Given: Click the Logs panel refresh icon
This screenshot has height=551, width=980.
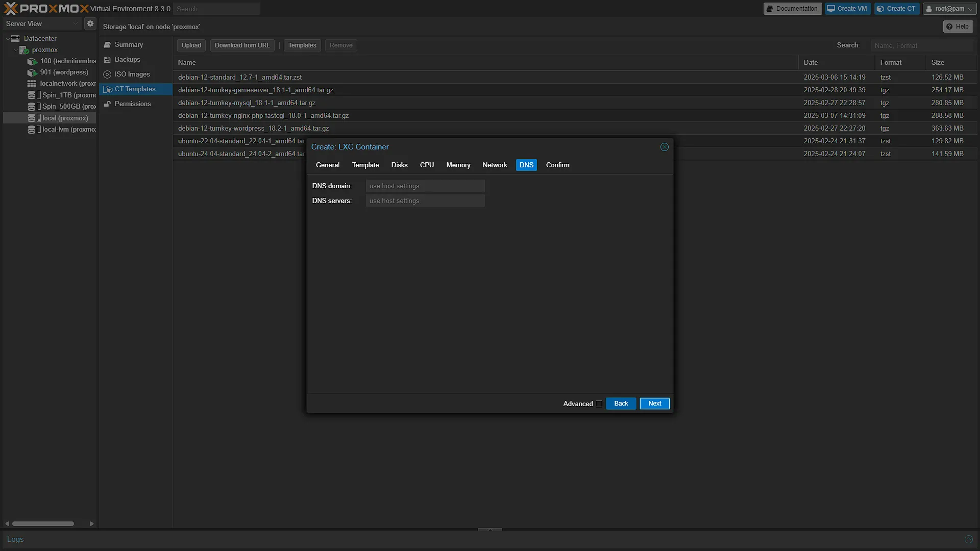Looking at the screenshot, I should pyautogui.click(x=969, y=539).
